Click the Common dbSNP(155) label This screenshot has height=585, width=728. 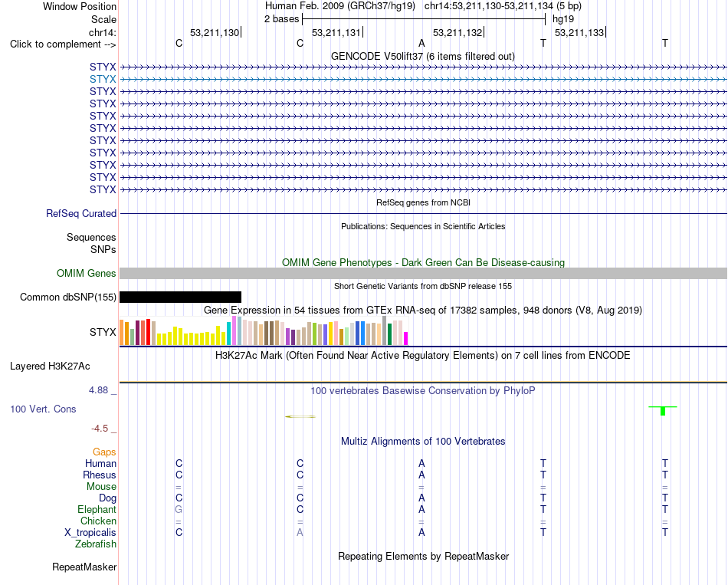coord(67,297)
